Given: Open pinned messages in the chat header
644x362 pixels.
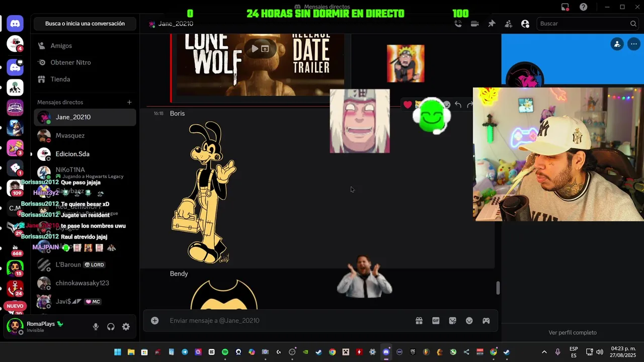Looking at the screenshot, I should pyautogui.click(x=492, y=24).
